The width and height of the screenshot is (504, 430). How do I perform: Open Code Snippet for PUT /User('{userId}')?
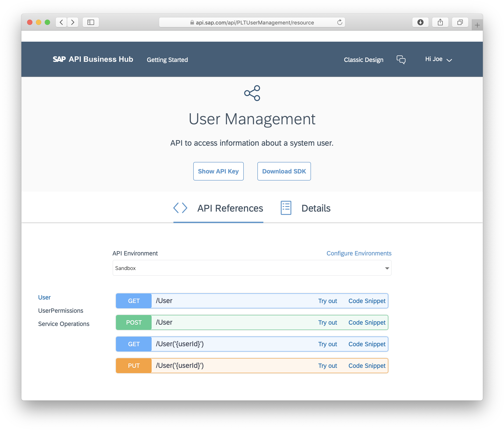click(367, 366)
